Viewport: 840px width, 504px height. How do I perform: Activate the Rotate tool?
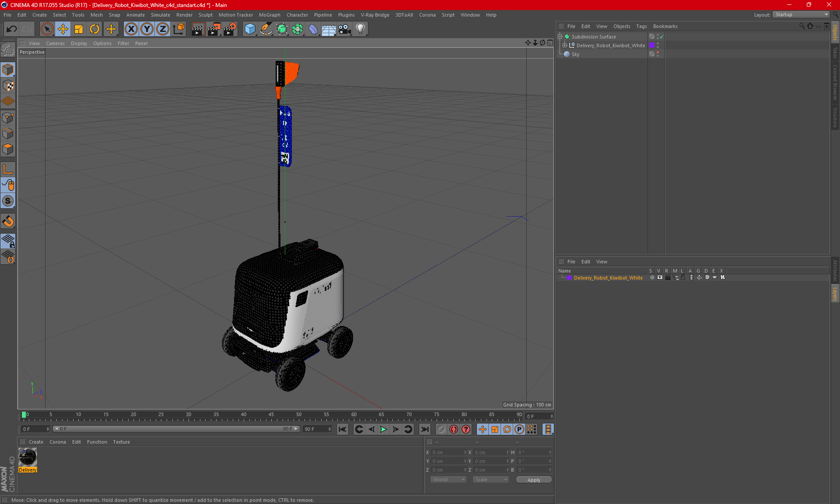tap(94, 29)
